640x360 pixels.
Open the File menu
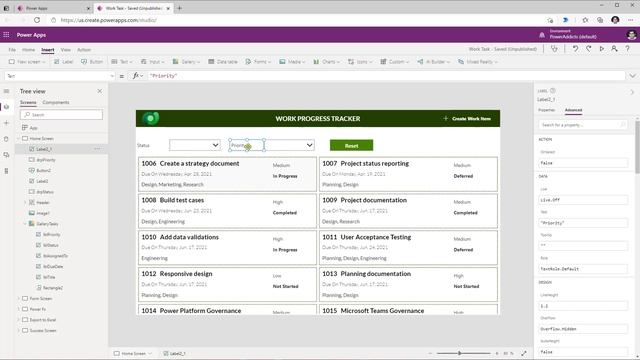click(x=12, y=50)
